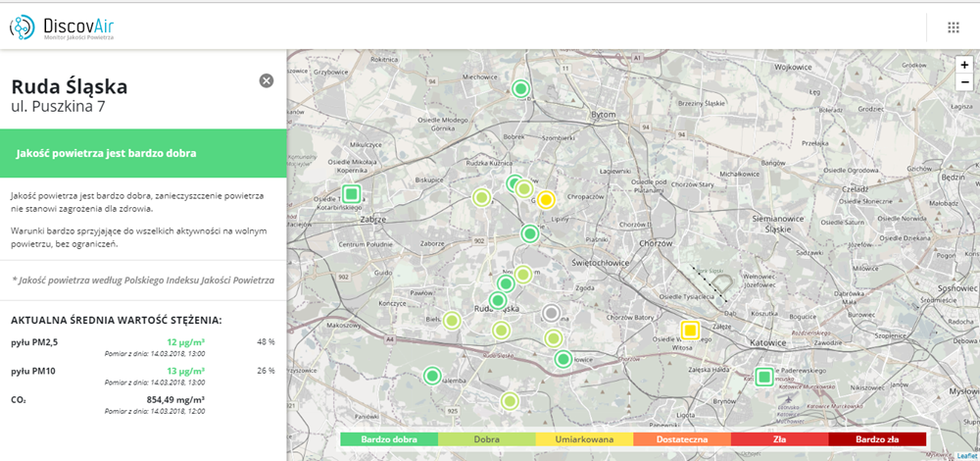Image resolution: width=980 pixels, height=461 pixels.
Task: Click the 'Zła' red legend segment
Action: (780, 439)
